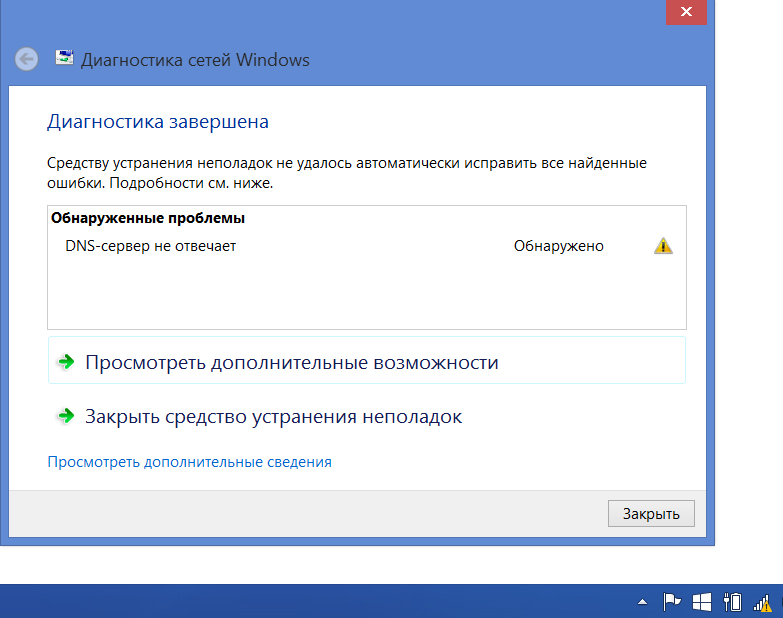Show hidden tray icons arrow
Screen dimensions: 783x618
[x=643, y=602]
